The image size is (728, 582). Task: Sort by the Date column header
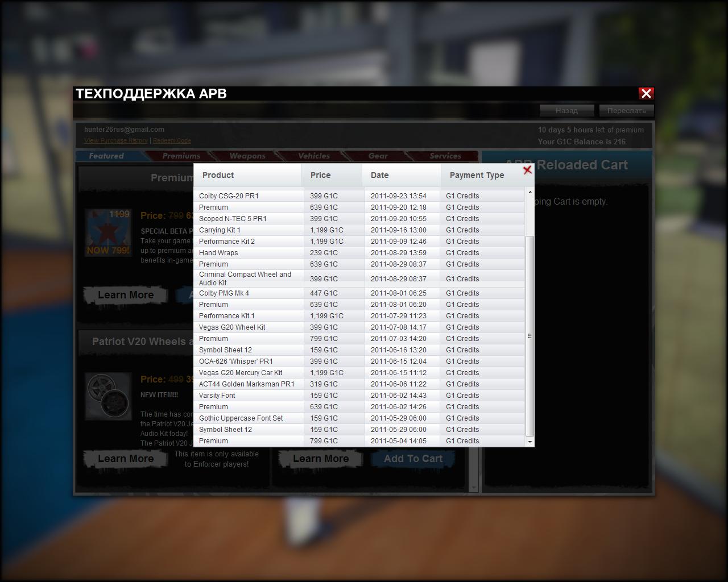pyautogui.click(x=380, y=175)
